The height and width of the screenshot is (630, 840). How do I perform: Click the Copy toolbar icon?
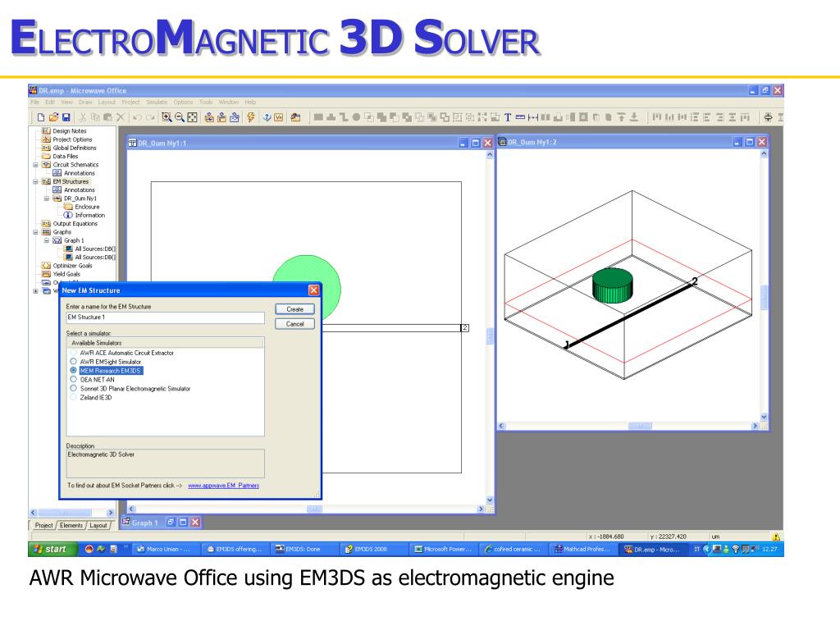(x=95, y=117)
